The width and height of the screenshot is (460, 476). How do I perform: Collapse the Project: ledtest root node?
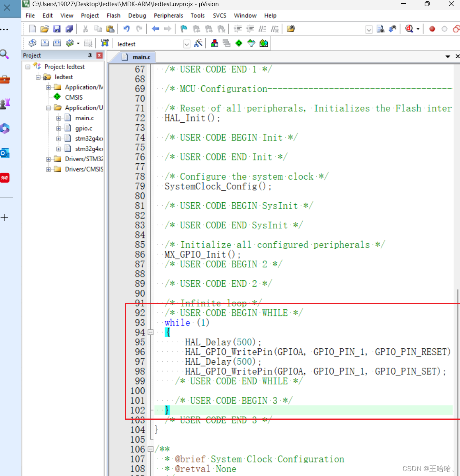(x=28, y=67)
